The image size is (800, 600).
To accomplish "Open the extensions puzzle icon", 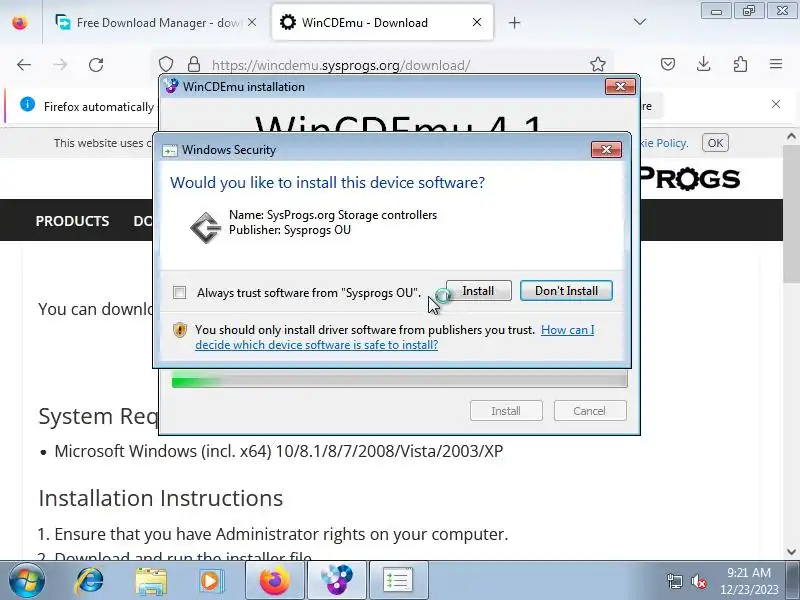I will click(740, 64).
